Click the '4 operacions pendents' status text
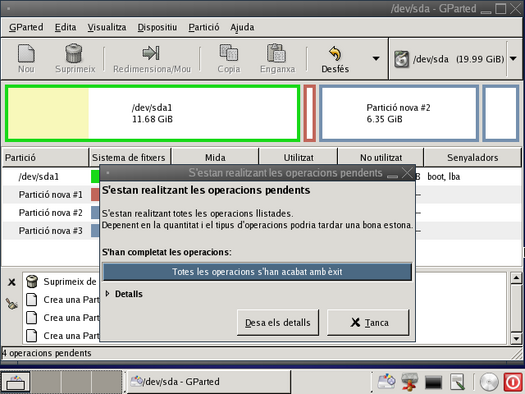The image size is (525, 394). 47,353
